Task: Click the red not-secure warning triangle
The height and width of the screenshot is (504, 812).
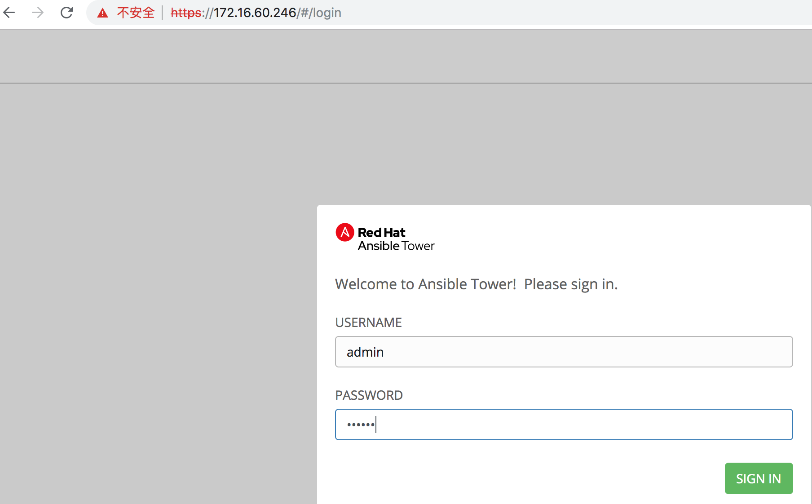Action: pyautogui.click(x=102, y=13)
